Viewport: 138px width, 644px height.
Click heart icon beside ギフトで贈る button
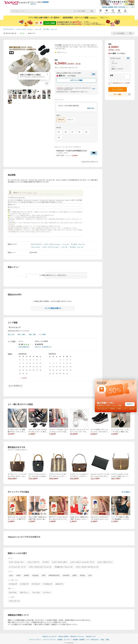click(x=129, y=94)
